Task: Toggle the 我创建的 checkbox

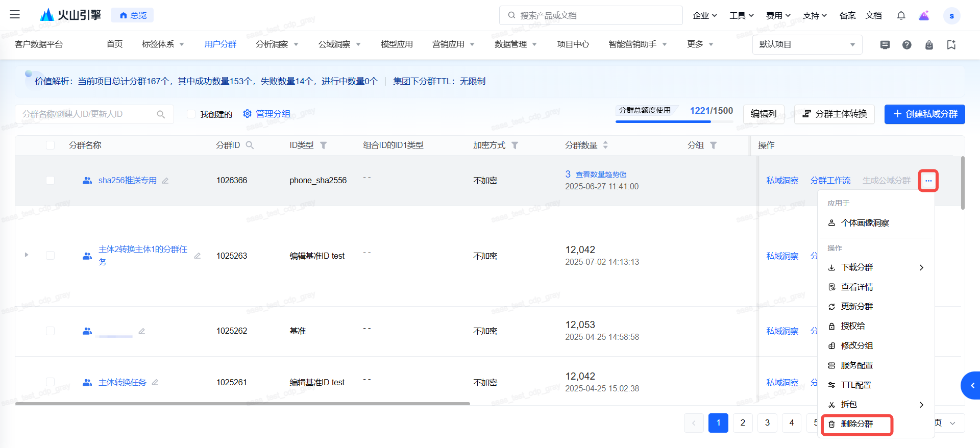Action: [191, 114]
